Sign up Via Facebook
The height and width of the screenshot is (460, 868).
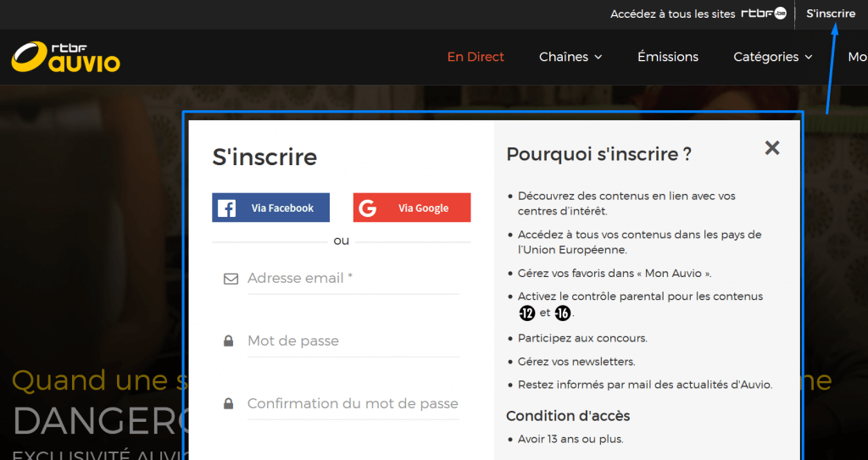pyautogui.click(x=270, y=208)
